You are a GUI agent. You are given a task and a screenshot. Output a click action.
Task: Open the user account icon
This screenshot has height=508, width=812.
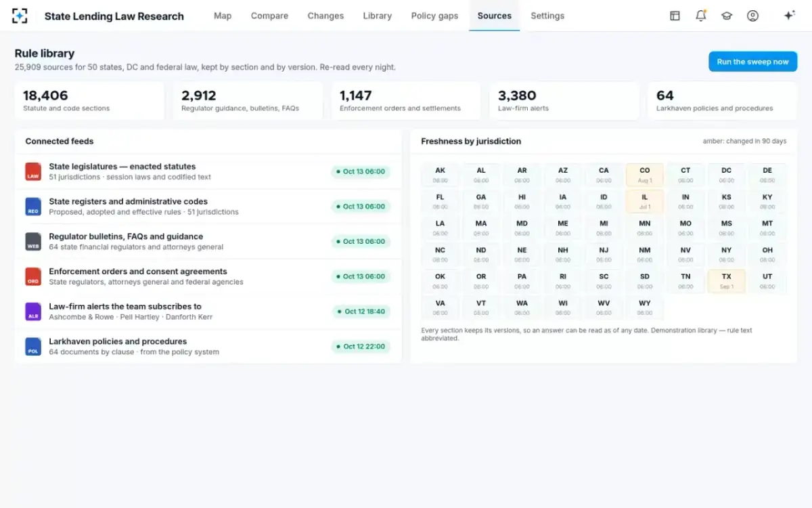[752, 16]
